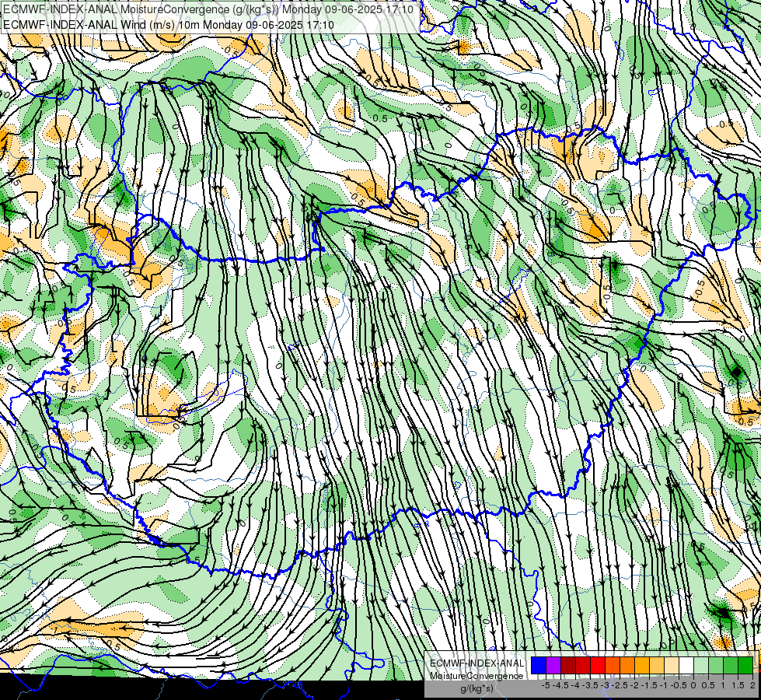Click the '-2.5' tick label on legend
The width and height of the screenshot is (761, 700).
(620, 685)
